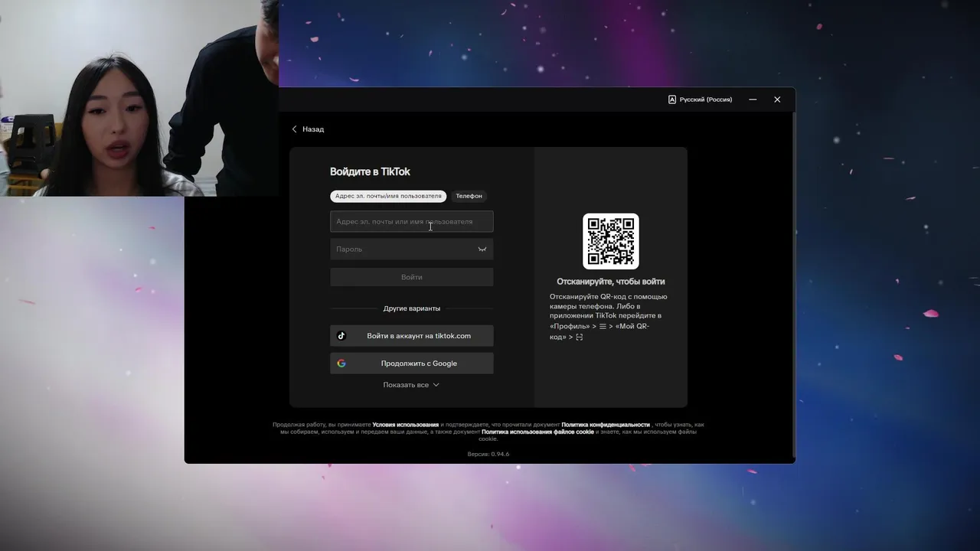Minimize the TikTok login window
This screenshot has width=980, height=551.
click(x=753, y=99)
